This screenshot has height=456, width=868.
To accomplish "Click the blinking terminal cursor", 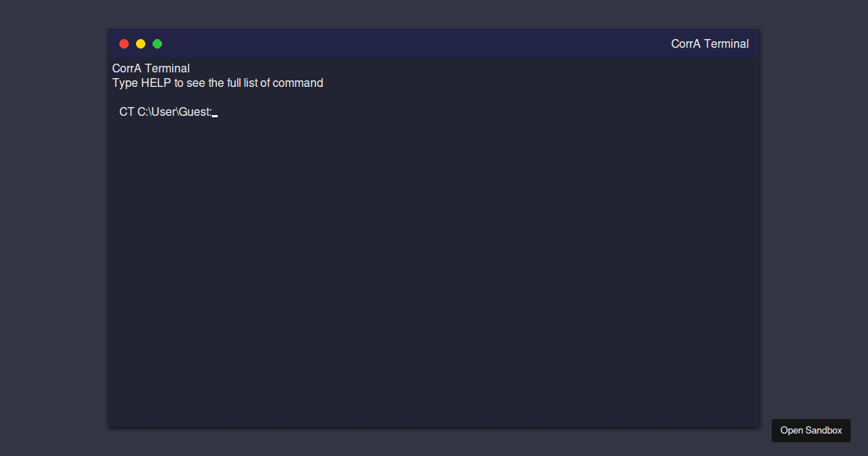I will (x=215, y=115).
